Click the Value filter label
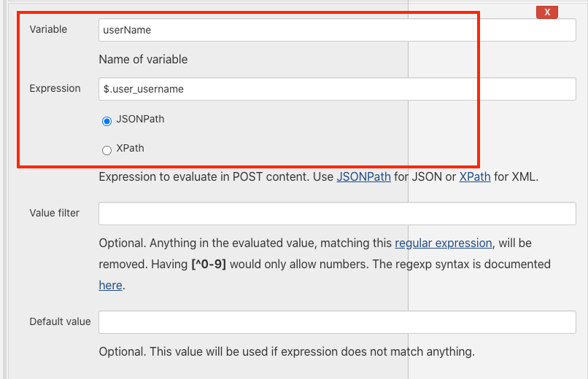 point(54,213)
